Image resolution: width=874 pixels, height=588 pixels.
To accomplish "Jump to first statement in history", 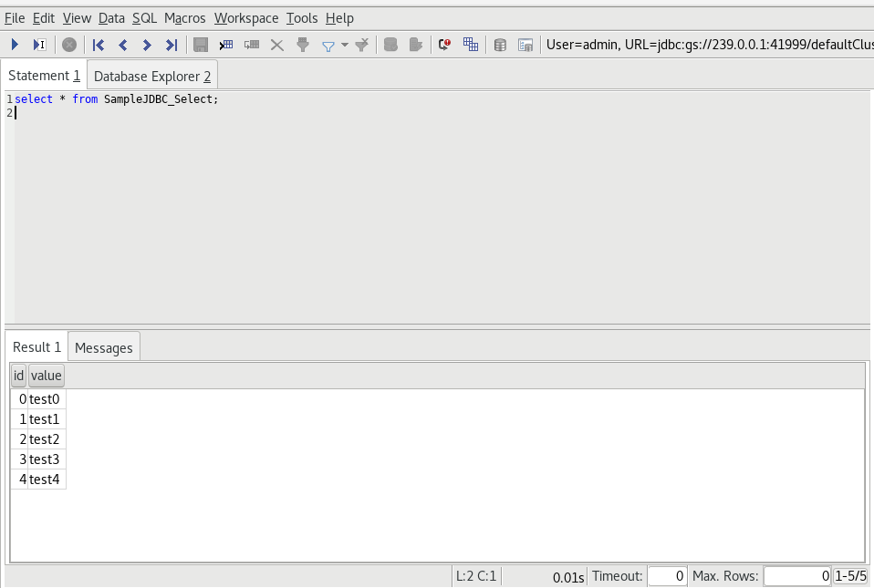I will tap(99, 45).
